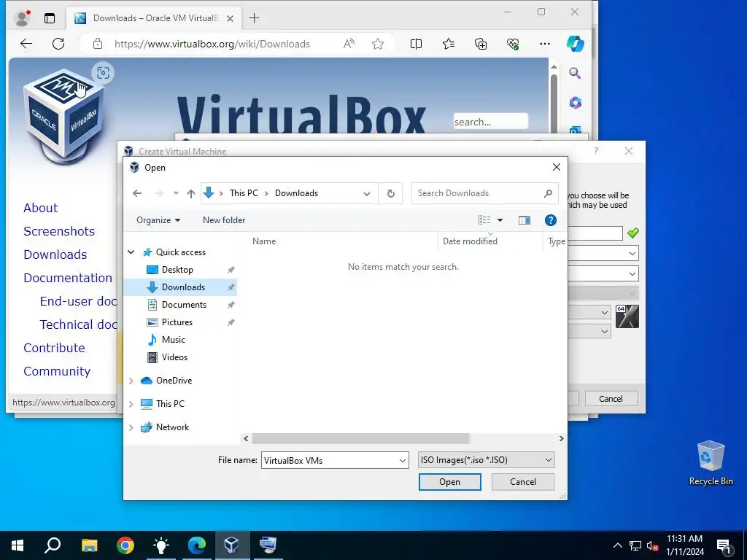Viewport: 747px width, 560px height.
Task: Click the pin icon beside Pictures
Action: tap(231, 322)
